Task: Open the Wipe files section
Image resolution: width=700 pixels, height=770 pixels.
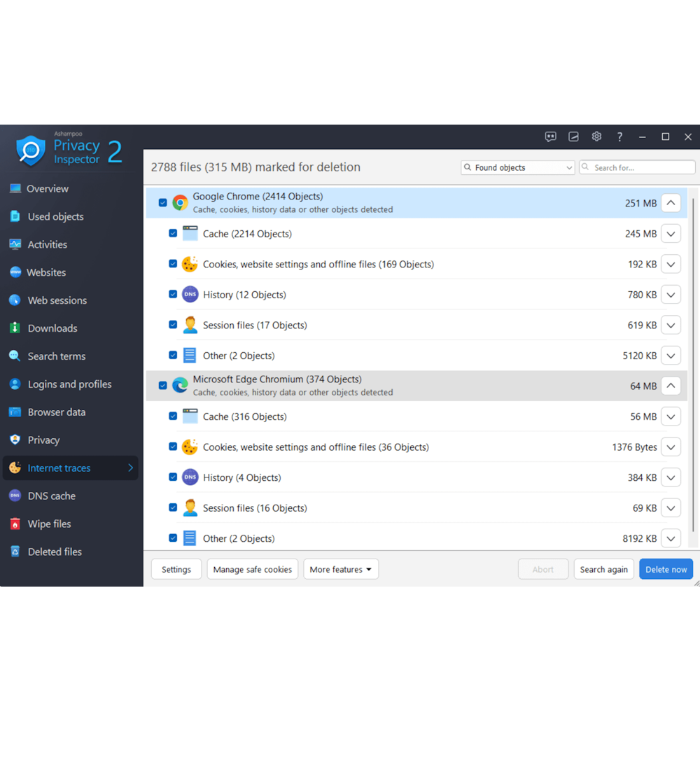Action: pos(49,524)
